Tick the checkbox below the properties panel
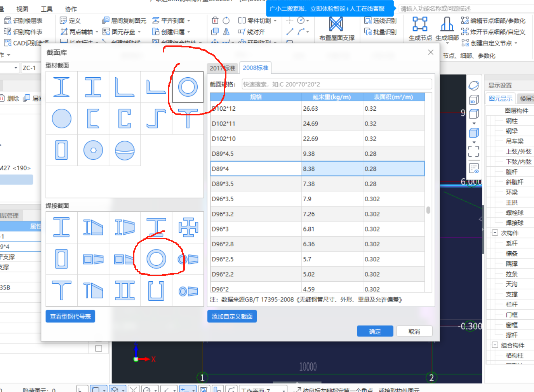This screenshot has height=392, width=534. [x=99, y=348]
